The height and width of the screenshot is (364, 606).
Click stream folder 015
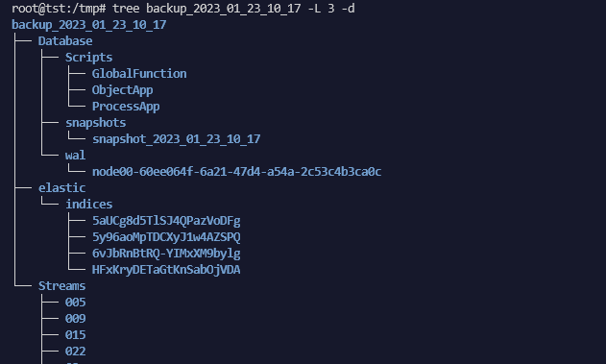coord(75,334)
